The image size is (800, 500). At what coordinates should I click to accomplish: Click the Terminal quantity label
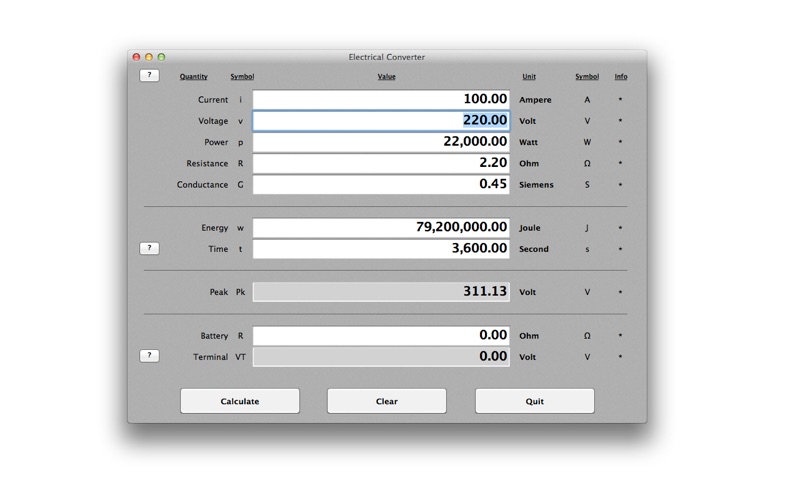[210, 357]
